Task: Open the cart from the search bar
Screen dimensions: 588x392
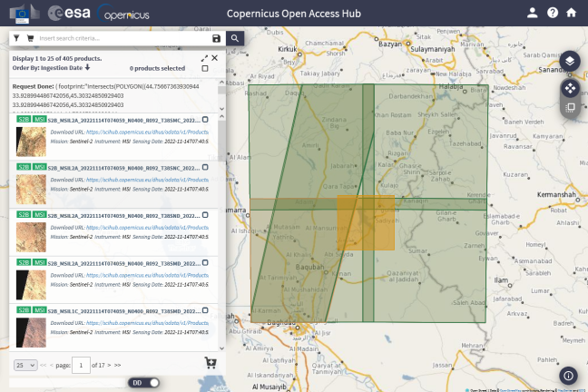Action: 30,38
